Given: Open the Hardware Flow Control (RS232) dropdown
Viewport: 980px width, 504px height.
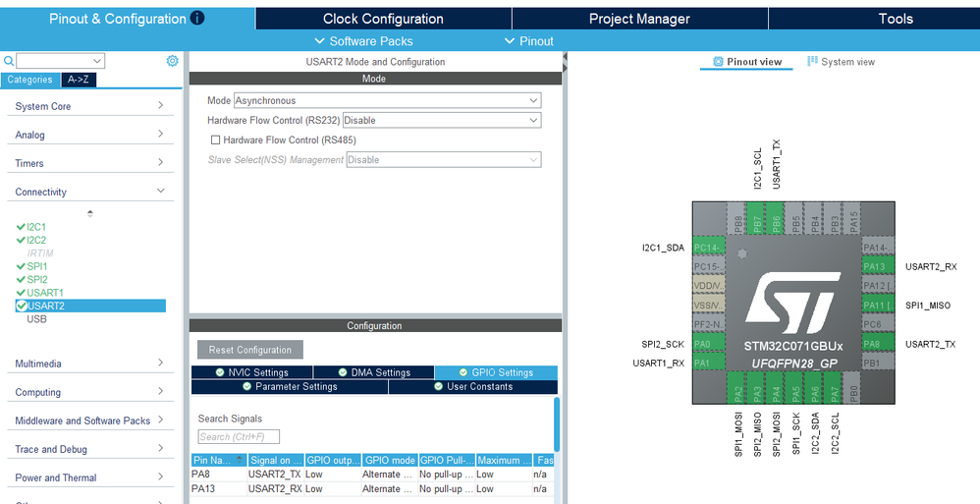Looking at the screenshot, I should (x=442, y=120).
